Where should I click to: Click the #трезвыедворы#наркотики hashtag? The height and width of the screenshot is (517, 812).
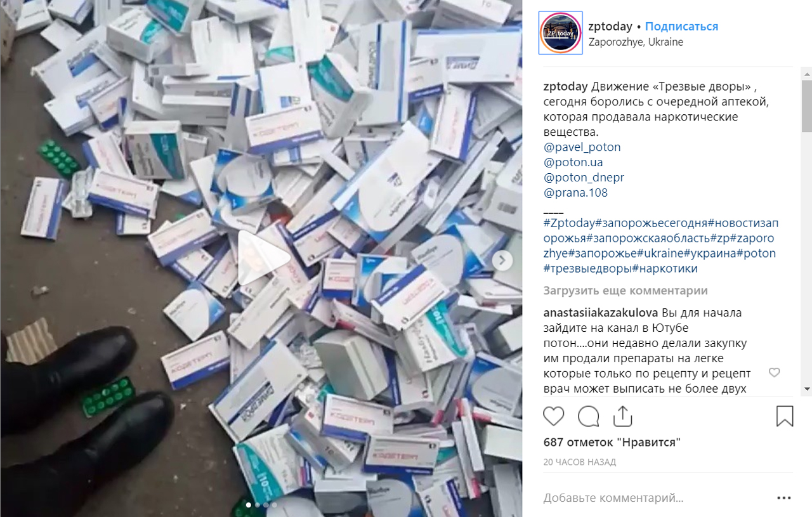click(620, 268)
